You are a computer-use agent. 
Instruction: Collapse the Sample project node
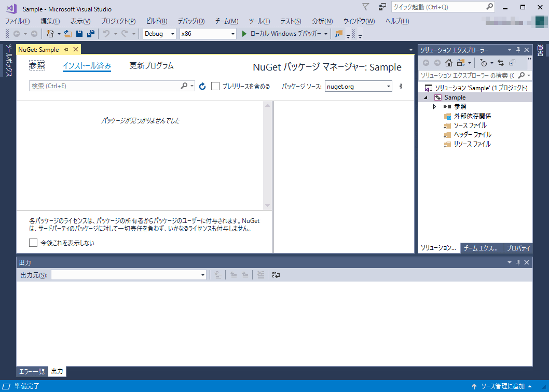click(426, 97)
